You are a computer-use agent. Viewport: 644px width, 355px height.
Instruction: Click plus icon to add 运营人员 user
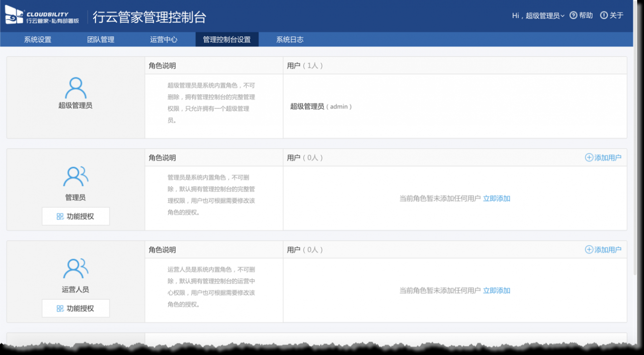pos(589,249)
